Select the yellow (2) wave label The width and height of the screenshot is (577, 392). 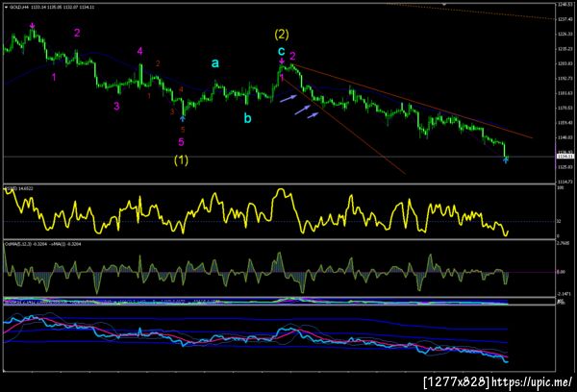282,35
